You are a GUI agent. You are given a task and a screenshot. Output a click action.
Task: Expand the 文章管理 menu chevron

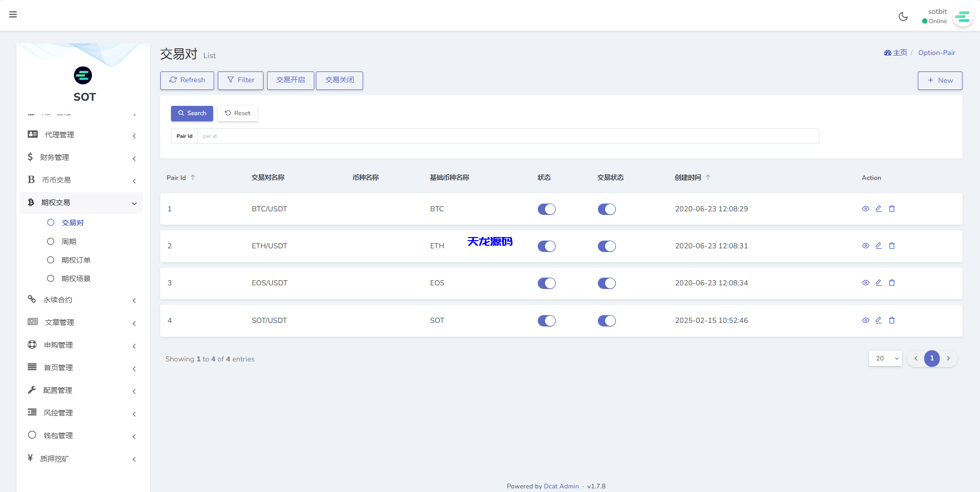[134, 323]
